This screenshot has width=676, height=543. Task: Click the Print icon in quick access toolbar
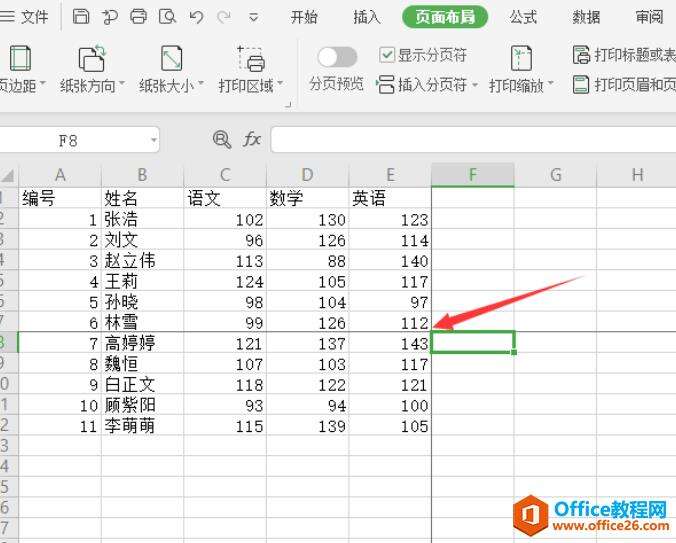click(138, 17)
